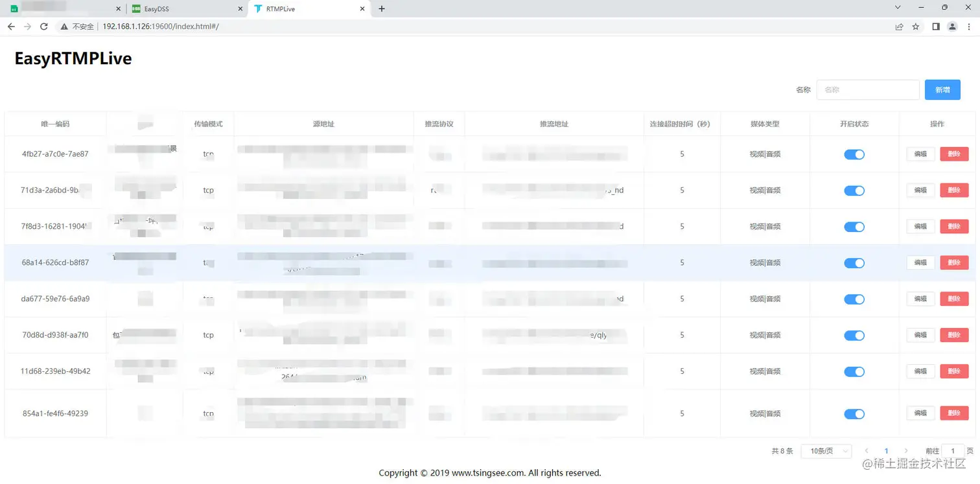The height and width of the screenshot is (484, 980).
Task: Toggle the switch for row 71d3a-2a6bd
Action: click(854, 190)
